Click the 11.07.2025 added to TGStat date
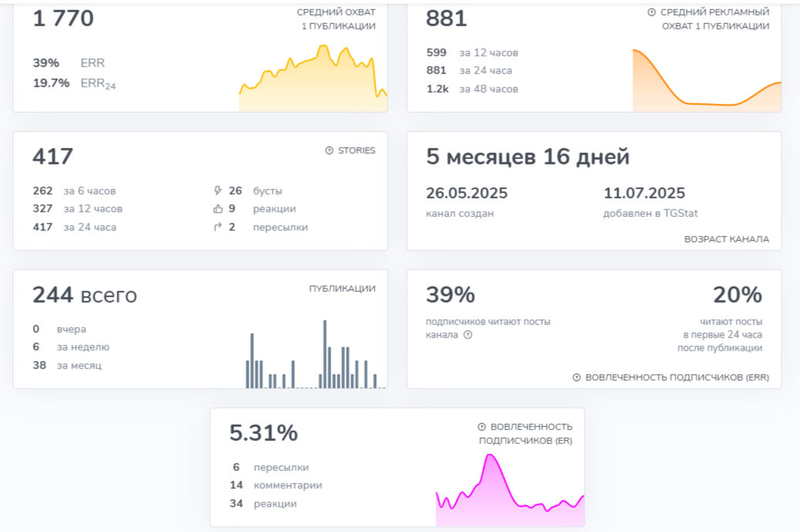 point(644,194)
